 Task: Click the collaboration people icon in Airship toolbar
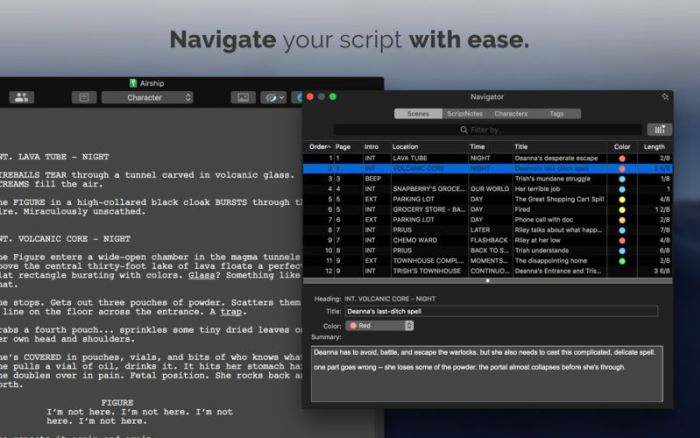(x=21, y=97)
